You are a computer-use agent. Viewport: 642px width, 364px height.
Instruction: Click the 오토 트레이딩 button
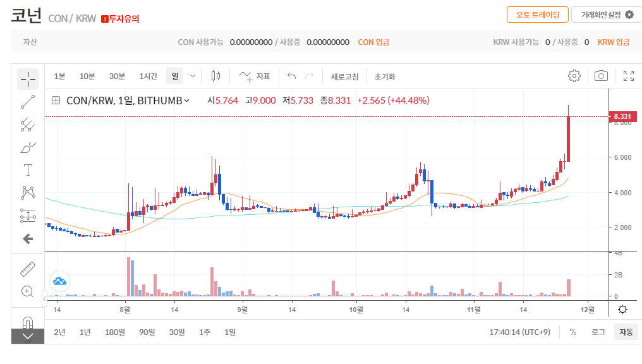(538, 15)
